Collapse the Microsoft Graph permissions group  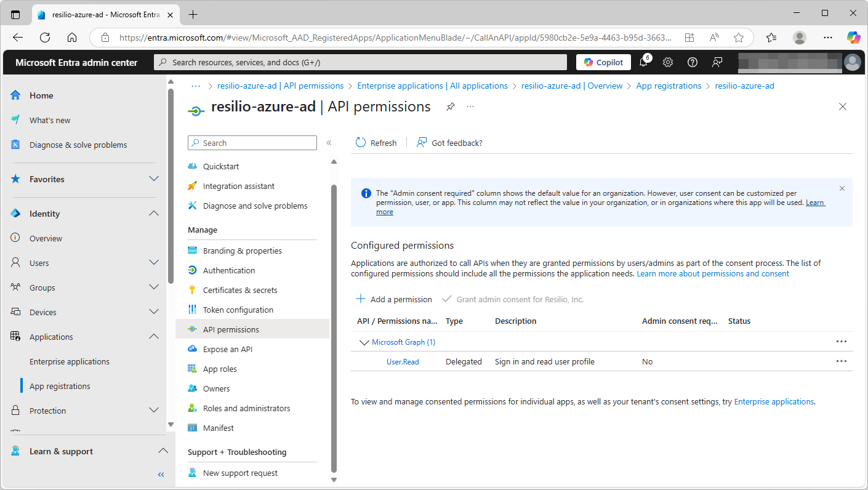tap(363, 342)
